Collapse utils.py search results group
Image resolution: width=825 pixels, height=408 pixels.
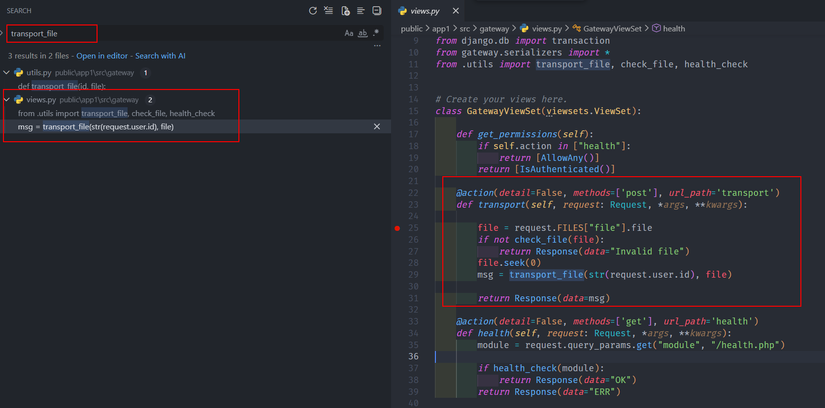point(7,73)
